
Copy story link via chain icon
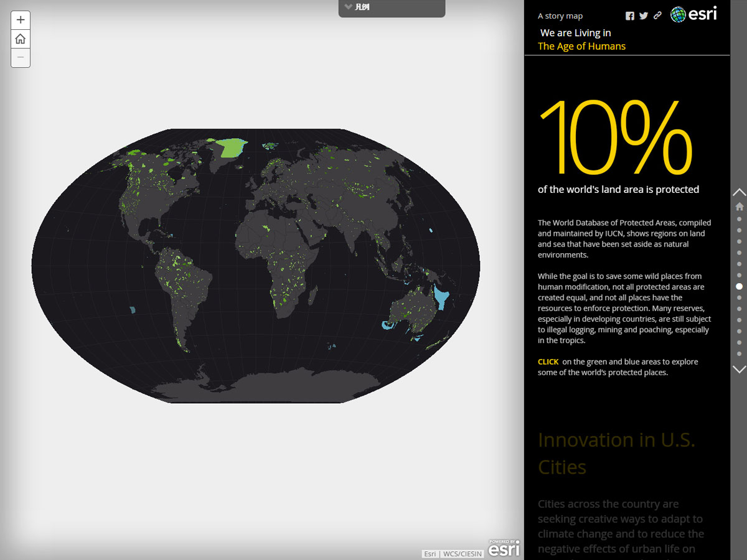[657, 16]
